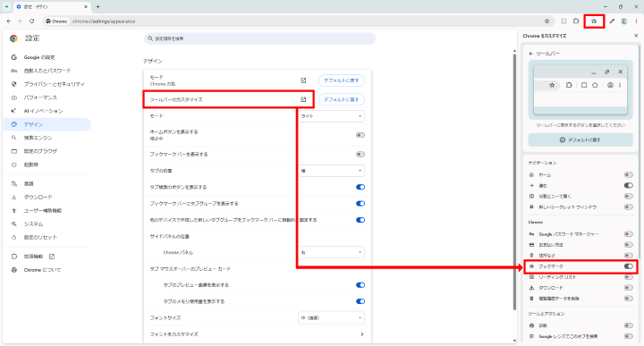The width and height of the screenshot is (644, 346).
Task: Click the toolbar preview image in the side panel
Action: [580, 90]
